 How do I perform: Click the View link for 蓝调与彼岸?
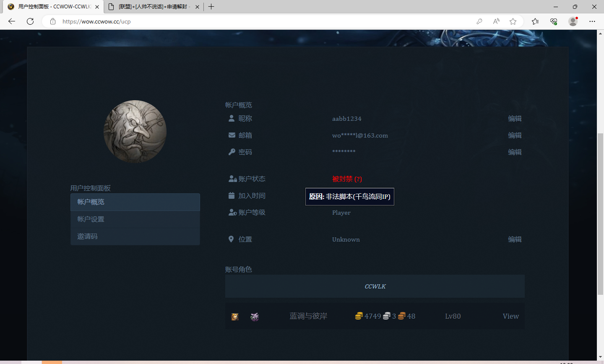tap(510, 316)
